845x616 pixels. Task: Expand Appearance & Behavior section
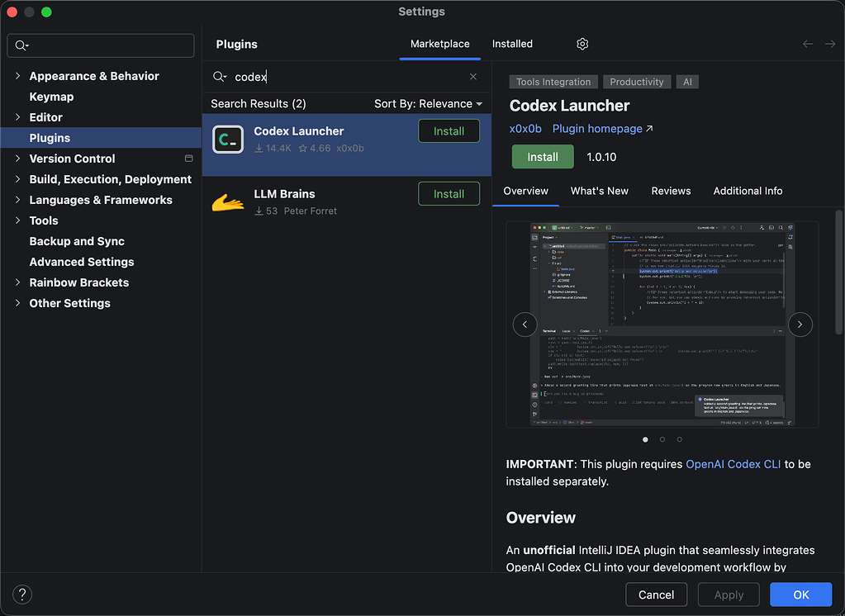tap(18, 76)
